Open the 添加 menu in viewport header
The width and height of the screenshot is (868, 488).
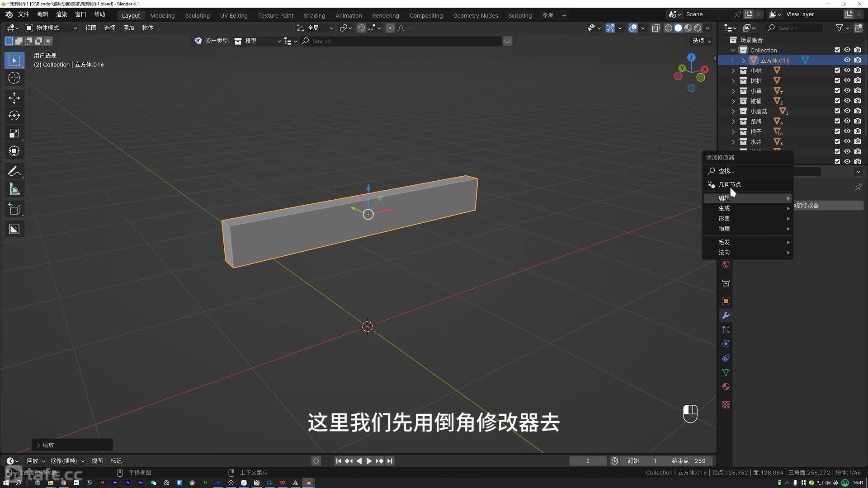129,28
